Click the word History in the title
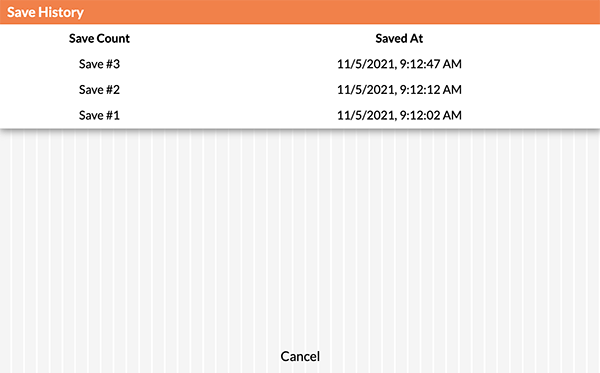Screen dimensions: 600x373 [61, 12]
